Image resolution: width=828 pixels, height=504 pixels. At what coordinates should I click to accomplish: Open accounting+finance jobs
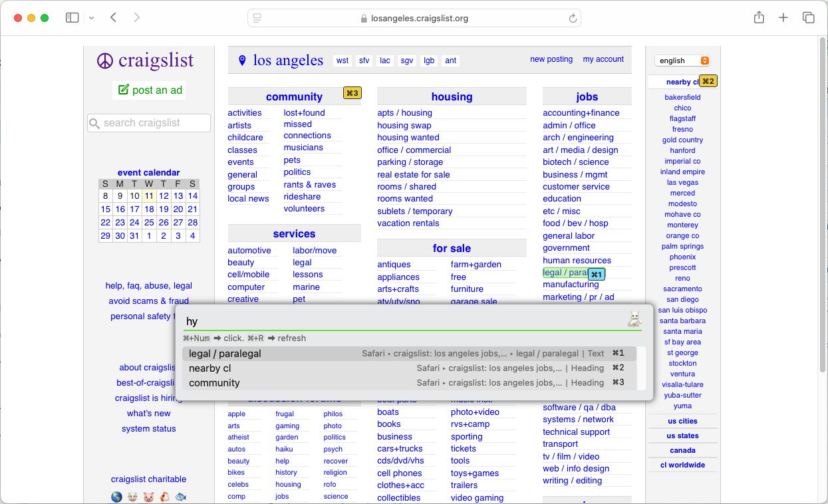pyautogui.click(x=581, y=113)
